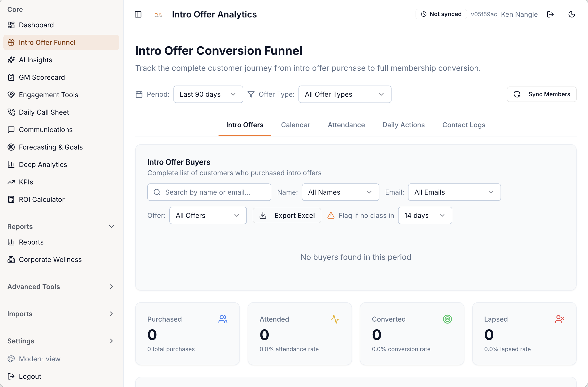Screen dimensions: 588x387
Task: Click '0.0% conversion rate' text
Action: (401, 349)
